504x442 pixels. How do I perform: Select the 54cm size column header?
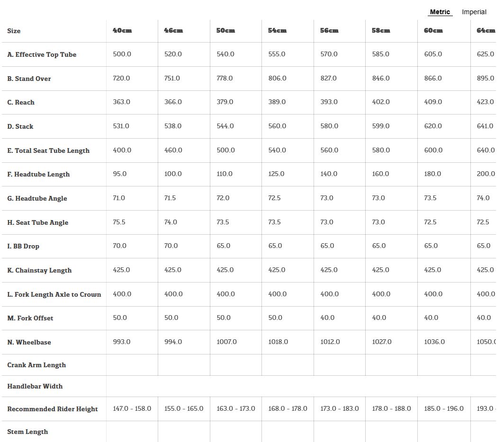pyautogui.click(x=277, y=30)
